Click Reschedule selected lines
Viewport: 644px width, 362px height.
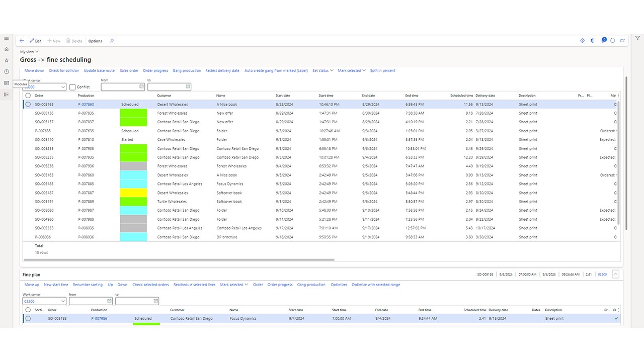(x=194, y=285)
